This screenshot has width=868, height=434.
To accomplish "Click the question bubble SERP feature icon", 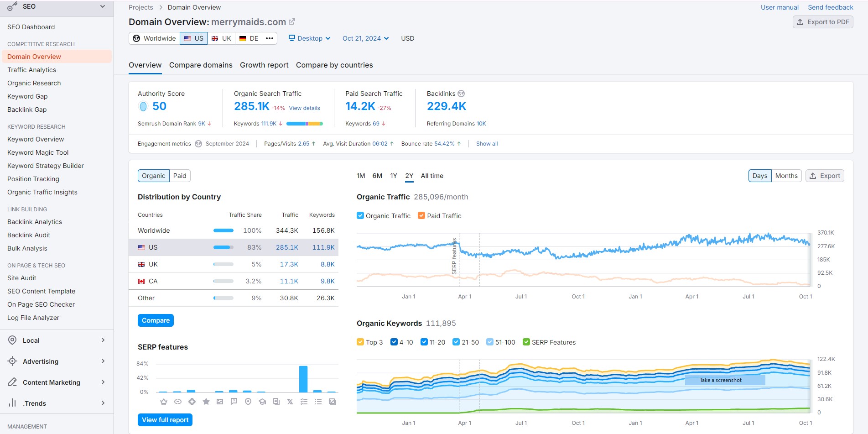I will pyautogui.click(x=234, y=402).
